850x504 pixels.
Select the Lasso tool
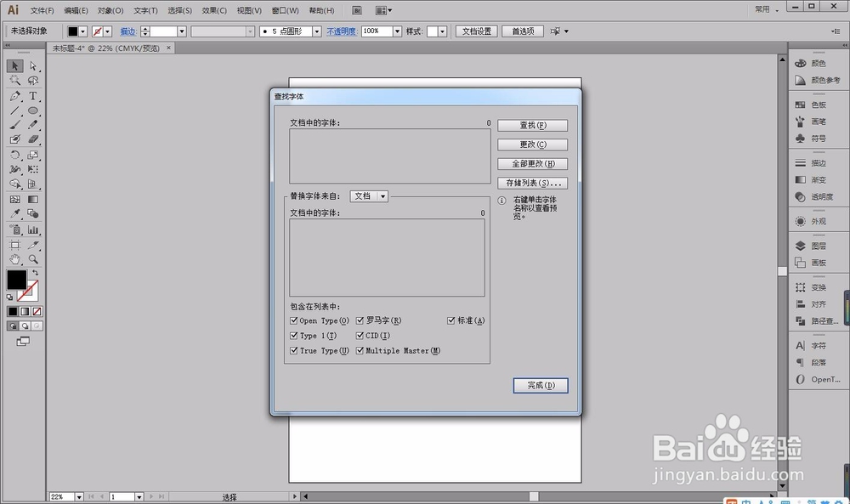(x=33, y=80)
